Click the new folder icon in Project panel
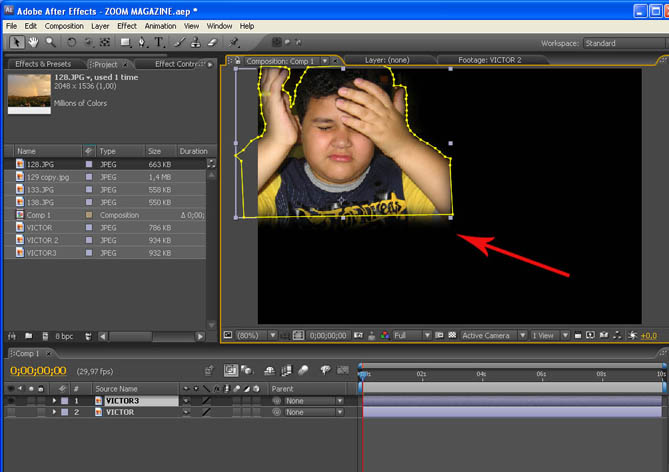669x472 pixels. (x=28, y=336)
